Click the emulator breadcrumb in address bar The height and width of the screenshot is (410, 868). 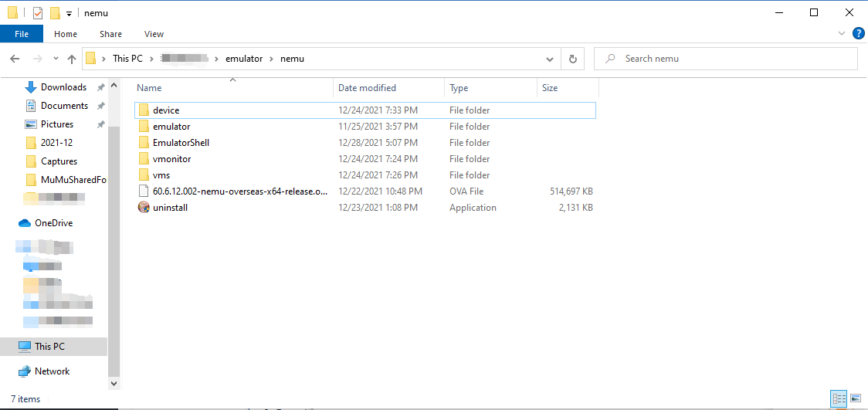pos(244,58)
